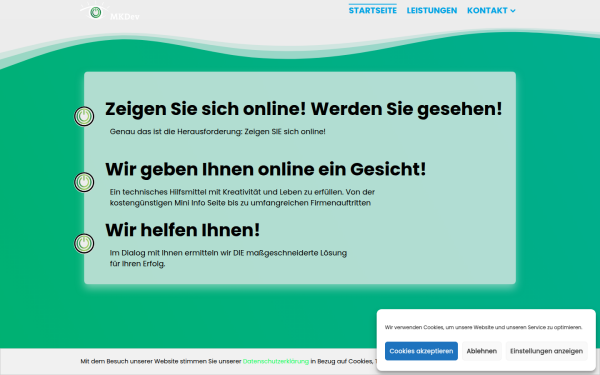Follow the Datenschutzerklärung link
This screenshot has width=600, height=375.
(276, 361)
